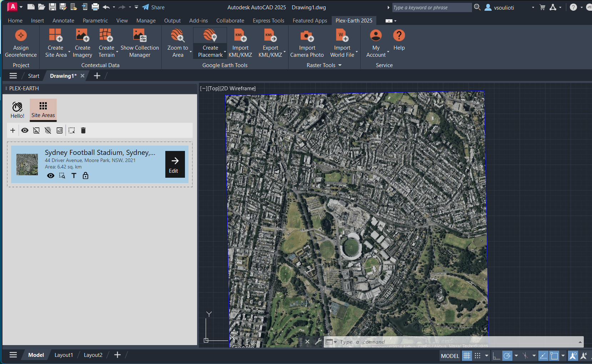Viewport: 592px width, 364px height.
Task: Click the Import Camera Photo tool
Action: pos(307,44)
